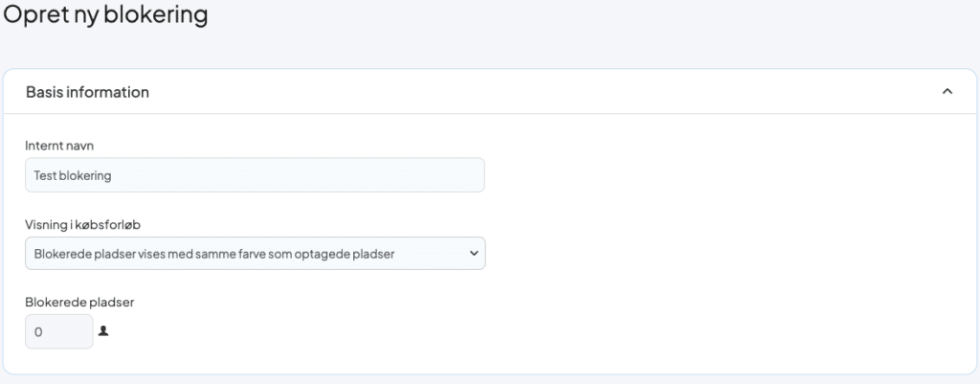The height and width of the screenshot is (384, 980).
Task: Click into the Blokerede pladser number field
Action: 59,332
